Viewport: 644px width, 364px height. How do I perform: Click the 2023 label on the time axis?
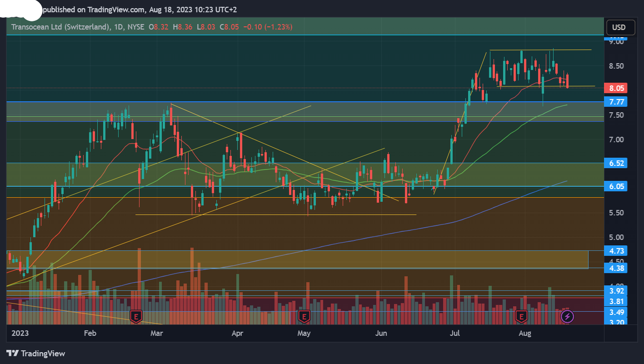click(20, 333)
